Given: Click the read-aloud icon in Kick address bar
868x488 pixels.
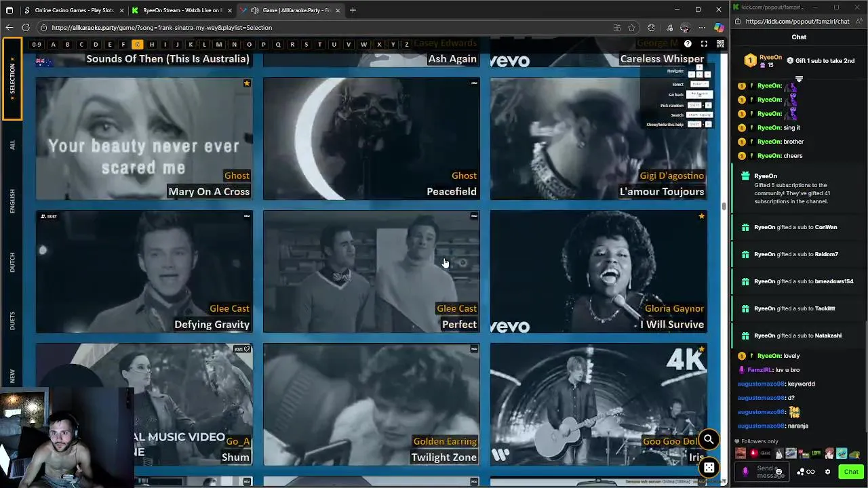Looking at the screenshot, I should [859, 21].
